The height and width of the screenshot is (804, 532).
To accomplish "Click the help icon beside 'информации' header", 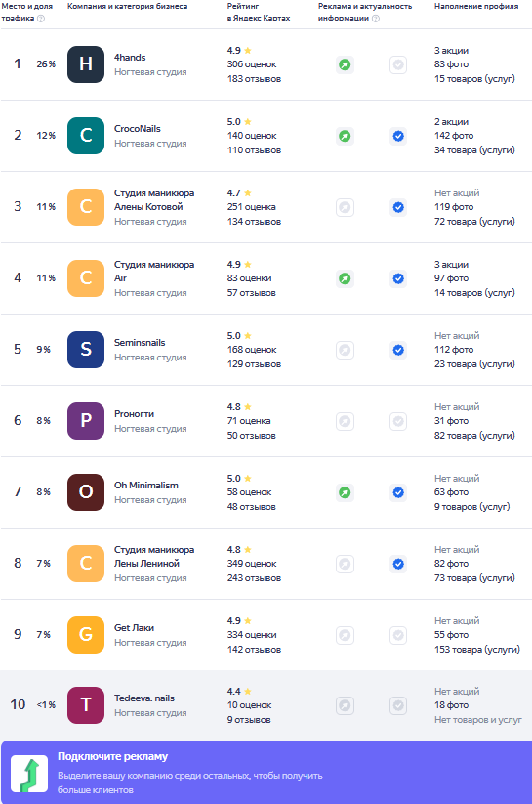I will (x=376, y=19).
